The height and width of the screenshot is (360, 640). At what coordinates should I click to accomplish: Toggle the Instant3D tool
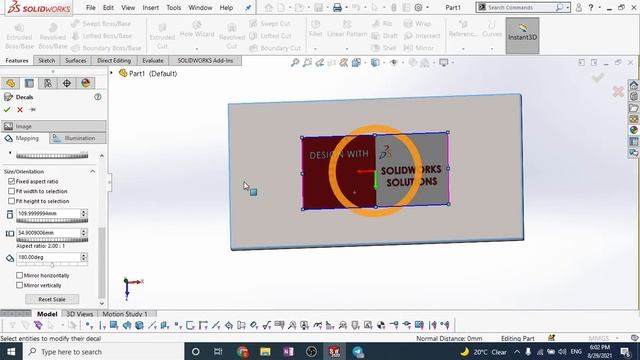coord(522,36)
